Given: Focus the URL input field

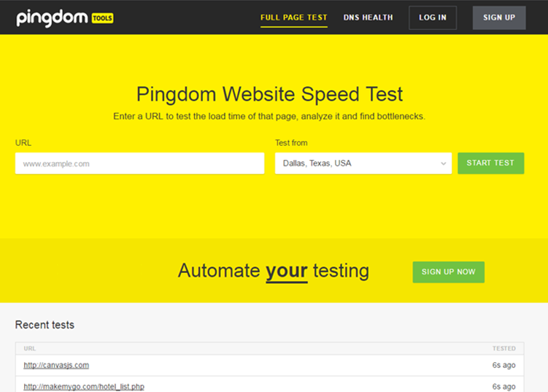Looking at the screenshot, I should point(139,164).
